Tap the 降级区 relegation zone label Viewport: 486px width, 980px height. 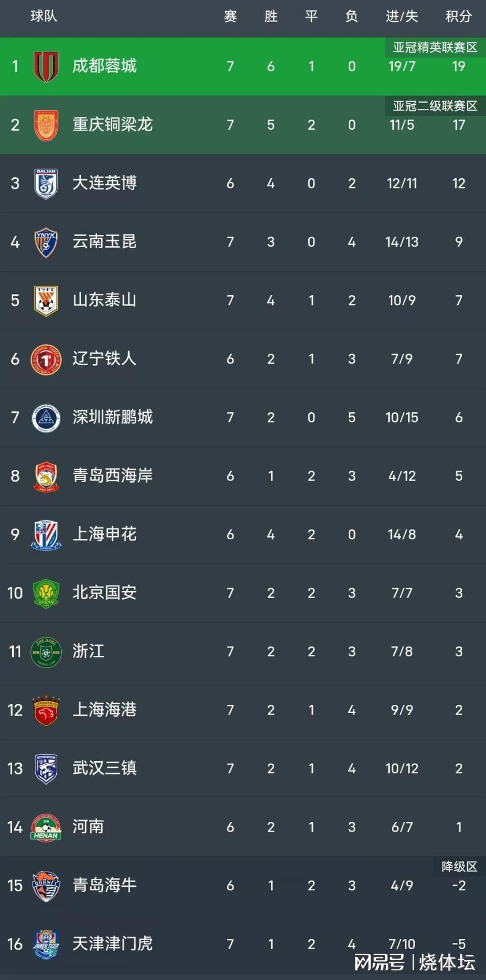[459, 867]
